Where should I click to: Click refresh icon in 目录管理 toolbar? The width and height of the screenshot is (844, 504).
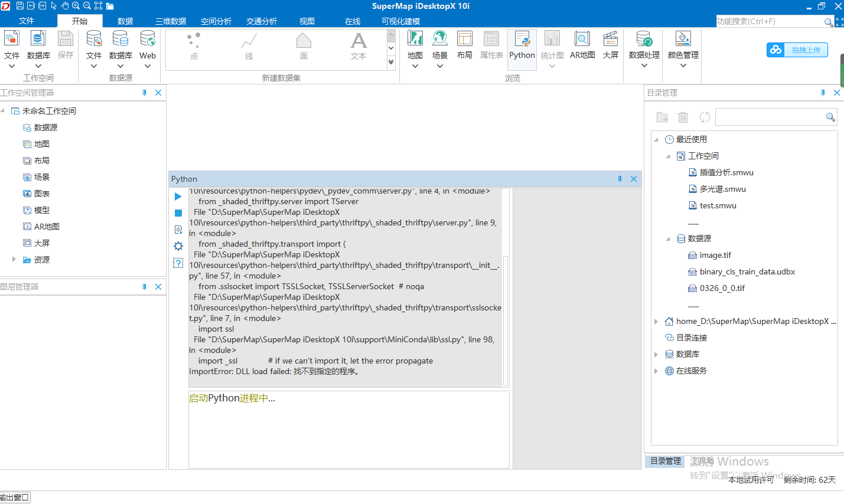pyautogui.click(x=705, y=117)
